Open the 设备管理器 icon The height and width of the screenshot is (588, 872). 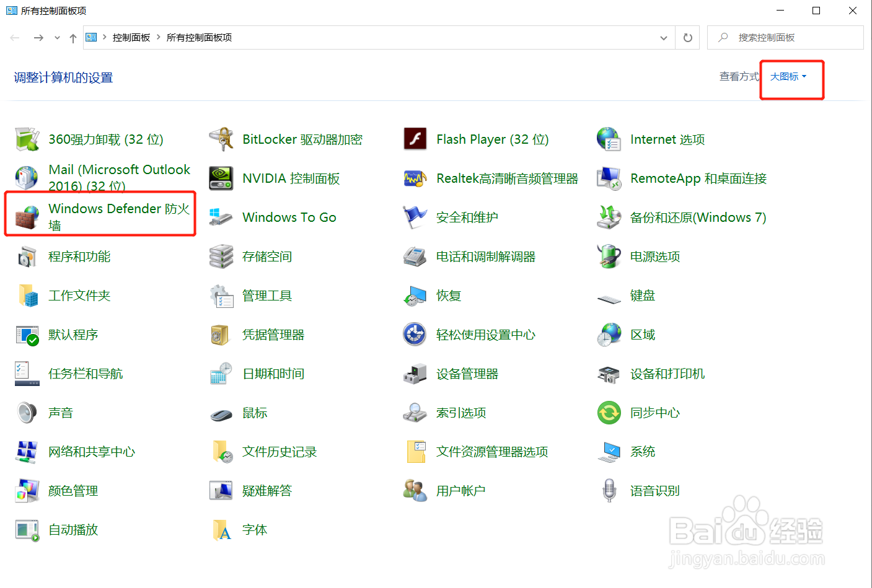pos(415,374)
